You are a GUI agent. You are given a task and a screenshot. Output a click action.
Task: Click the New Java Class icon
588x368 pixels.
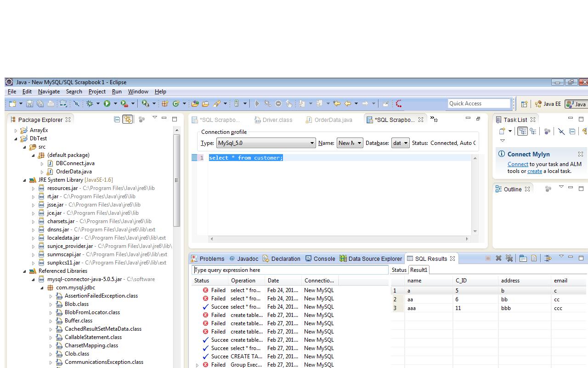tap(175, 104)
